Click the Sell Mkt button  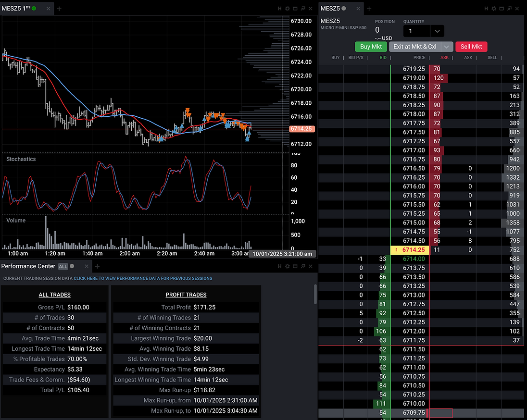click(x=471, y=47)
